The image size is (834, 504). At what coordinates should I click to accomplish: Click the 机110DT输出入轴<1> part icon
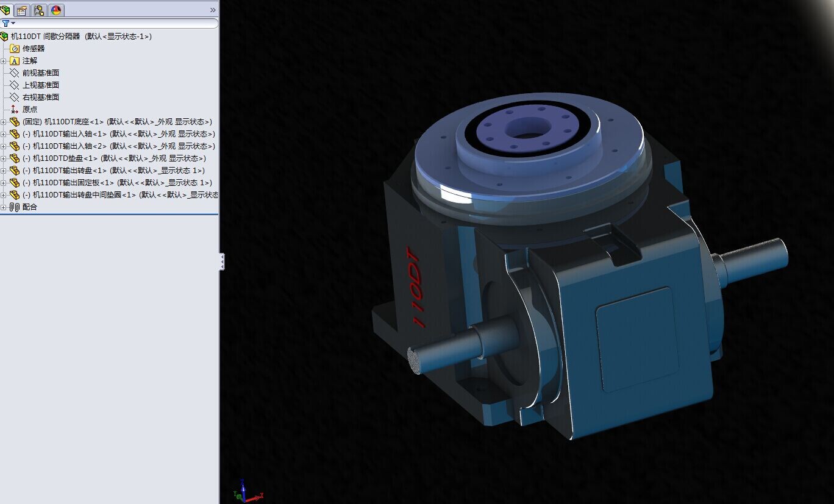tap(15, 134)
